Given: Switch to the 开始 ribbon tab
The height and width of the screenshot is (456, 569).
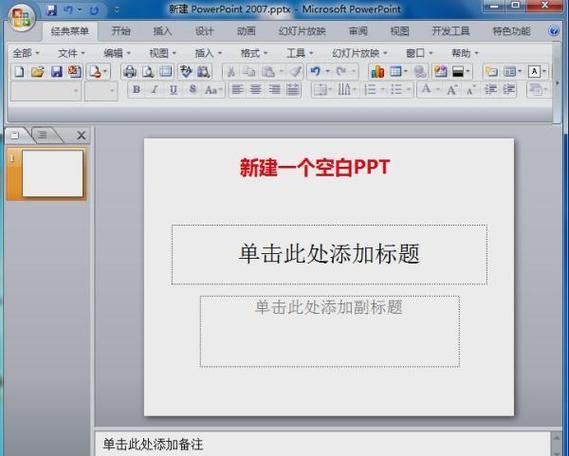Looking at the screenshot, I should coord(121,31).
